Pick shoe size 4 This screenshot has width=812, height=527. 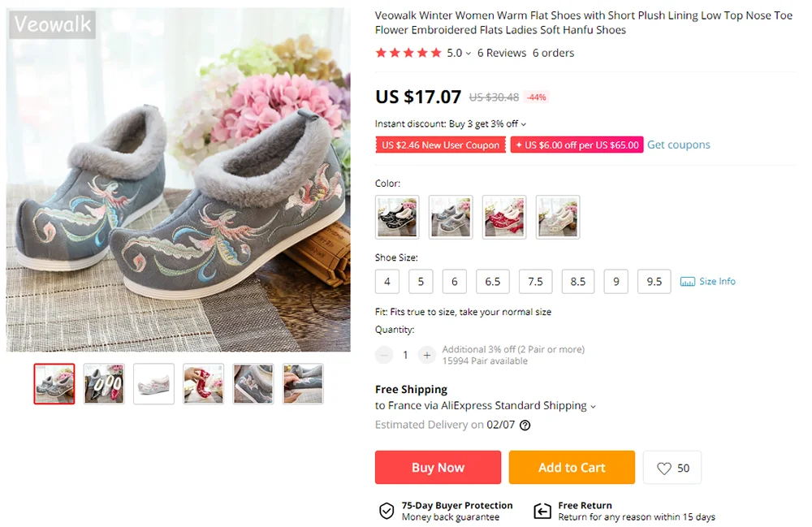coord(387,282)
